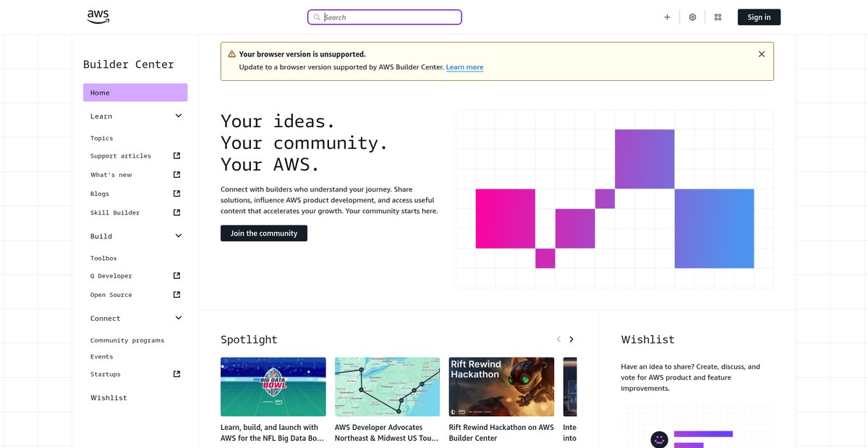Click the AWS logo
868x448 pixels.
(x=98, y=17)
